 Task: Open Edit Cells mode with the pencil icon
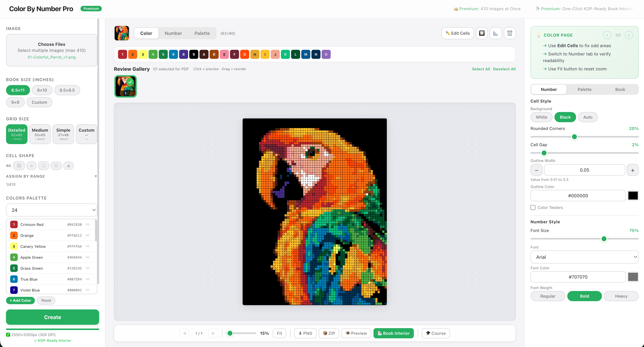click(457, 33)
